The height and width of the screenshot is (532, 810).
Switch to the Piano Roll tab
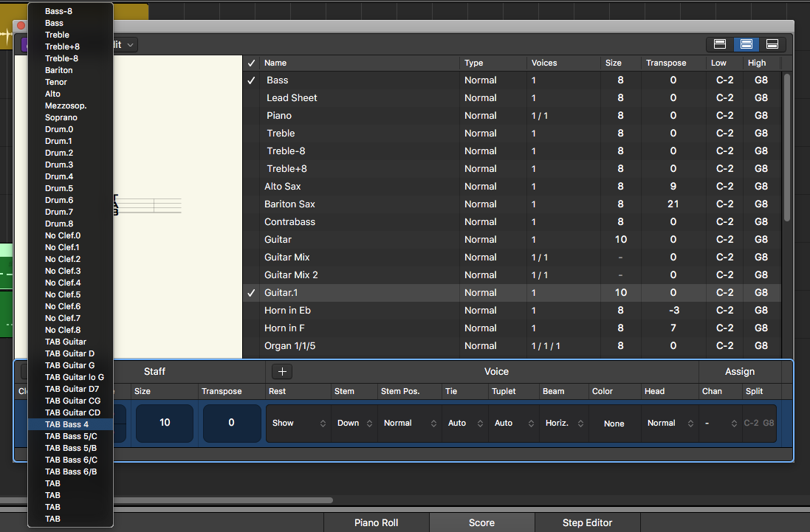(x=376, y=522)
